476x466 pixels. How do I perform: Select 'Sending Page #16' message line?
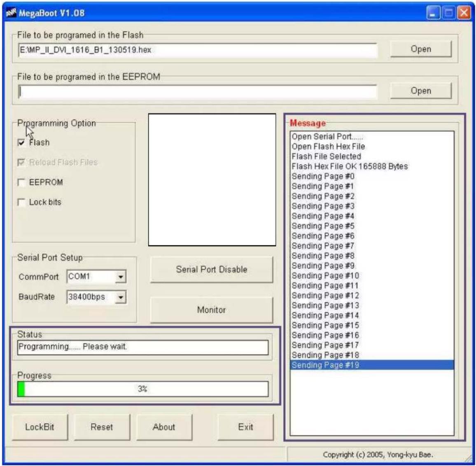tap(371, 335)
